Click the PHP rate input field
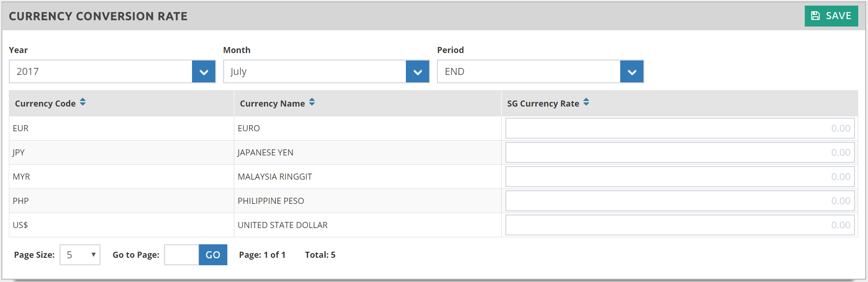 pyautogui.click(x=680, y=201)
